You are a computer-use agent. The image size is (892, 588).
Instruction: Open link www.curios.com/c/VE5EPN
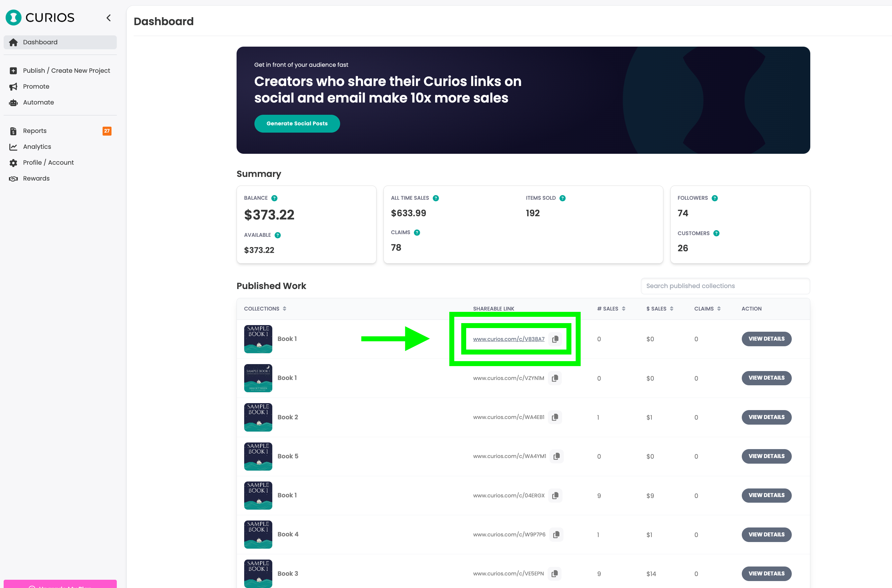coord(508,574)
